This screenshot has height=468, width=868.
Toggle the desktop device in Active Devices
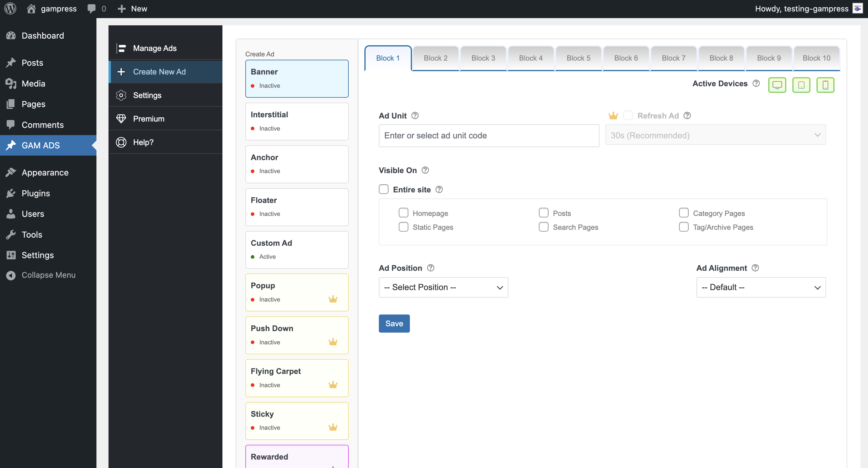click(x=777, y=85)
